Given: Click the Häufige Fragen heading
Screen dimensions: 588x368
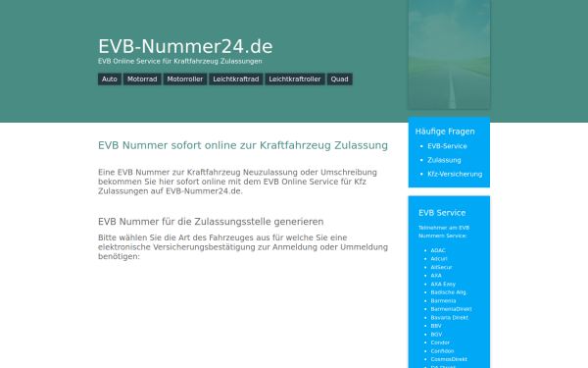Looking at the screenshot, I should [x=445, y=131].
